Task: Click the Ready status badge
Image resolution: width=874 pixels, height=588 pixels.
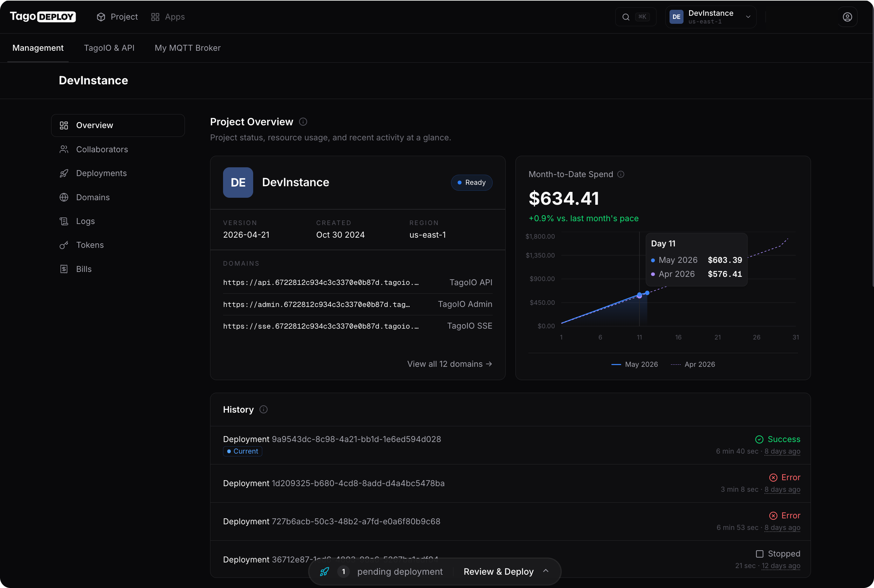Action: [x=472, y=183]
